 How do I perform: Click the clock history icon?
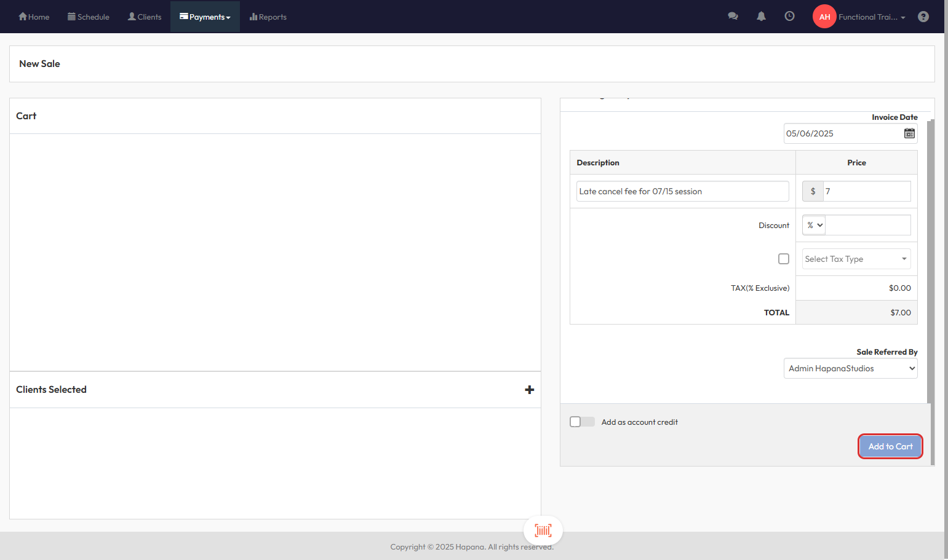coord(789,17)
